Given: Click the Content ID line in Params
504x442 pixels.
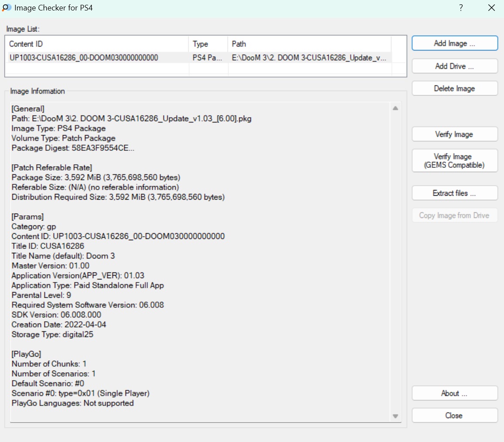Looking at the screenshot, I should point(118,236).
